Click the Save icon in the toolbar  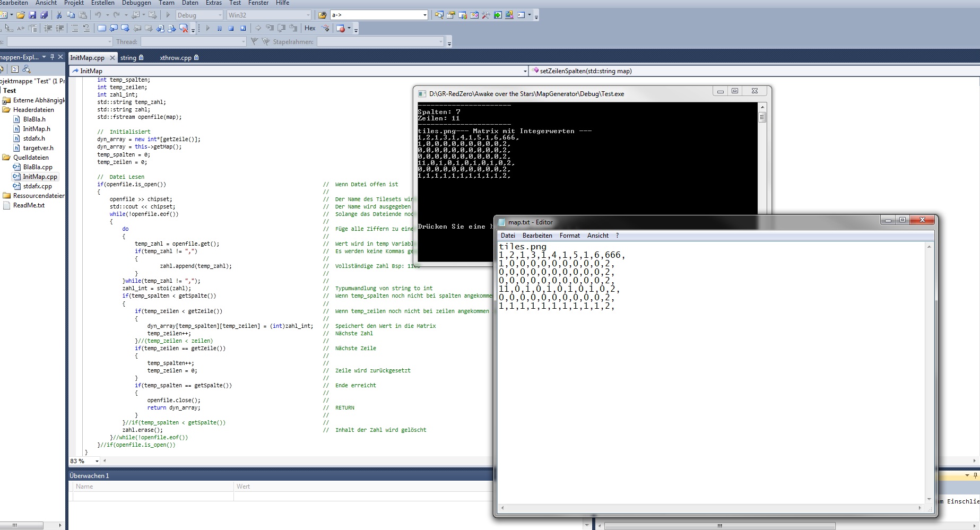tap(32, 15)
